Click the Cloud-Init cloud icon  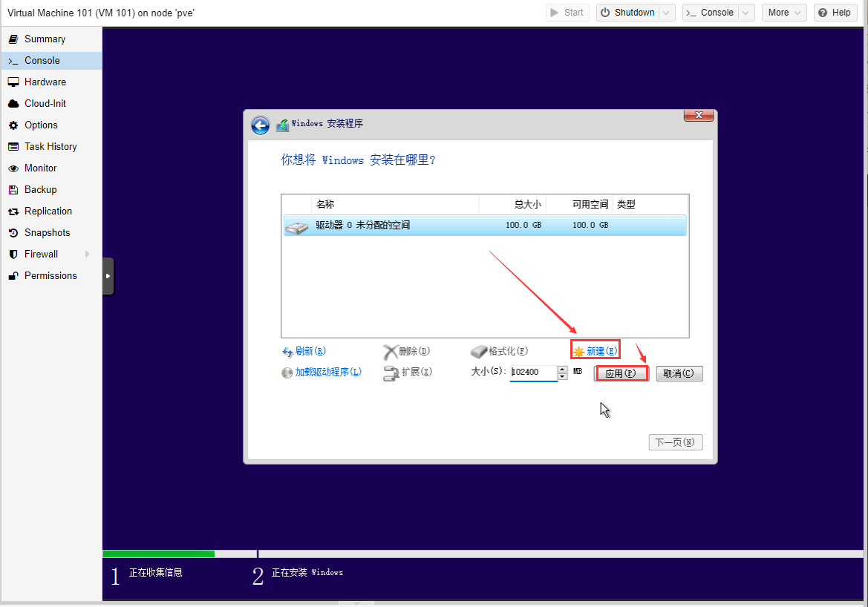pyautogui.click(x=13, y=103)
